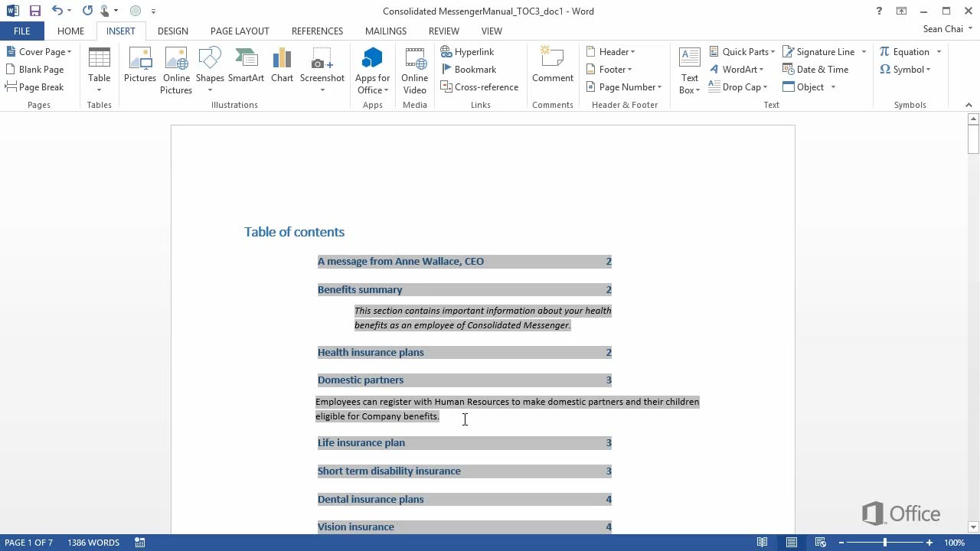Switch to DESIGN tab
This screenshot has width=980, height=551.
(x=172, y=31)
